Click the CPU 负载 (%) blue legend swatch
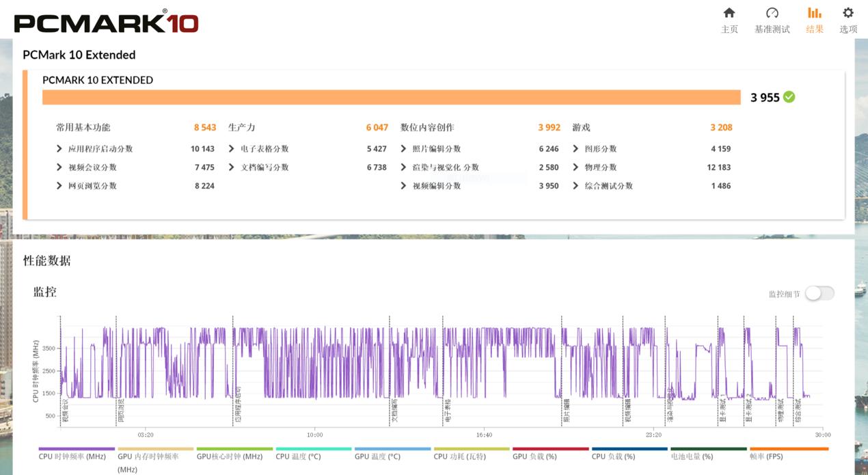 (x=629, y=449)
